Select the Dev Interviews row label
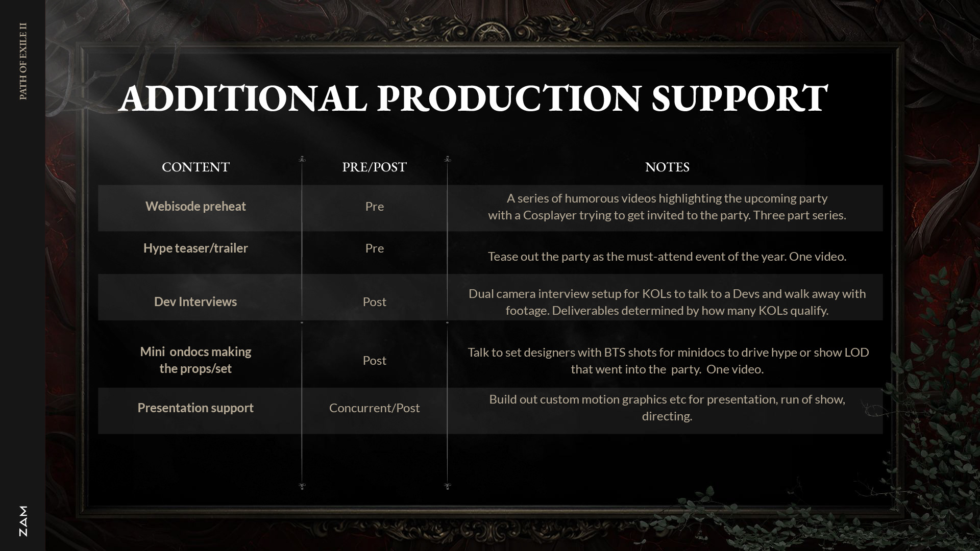Screen dimensions: 980x551 195,302
